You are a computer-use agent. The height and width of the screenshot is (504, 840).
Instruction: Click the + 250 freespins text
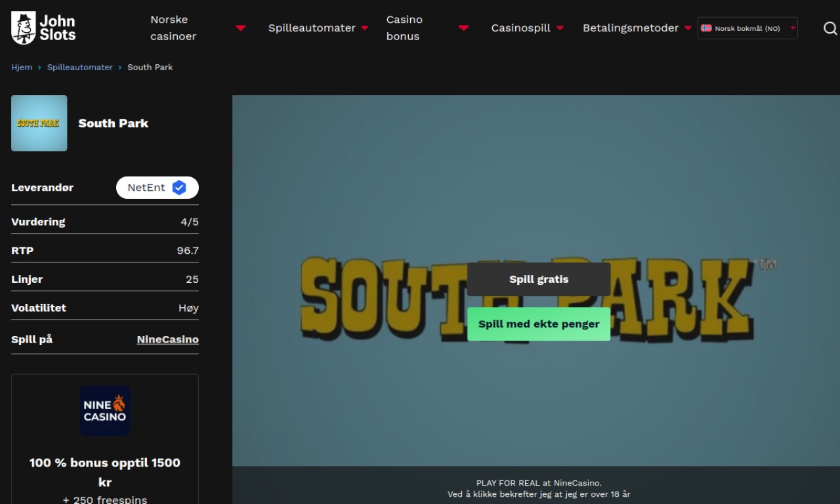click(x=105, y=499)
